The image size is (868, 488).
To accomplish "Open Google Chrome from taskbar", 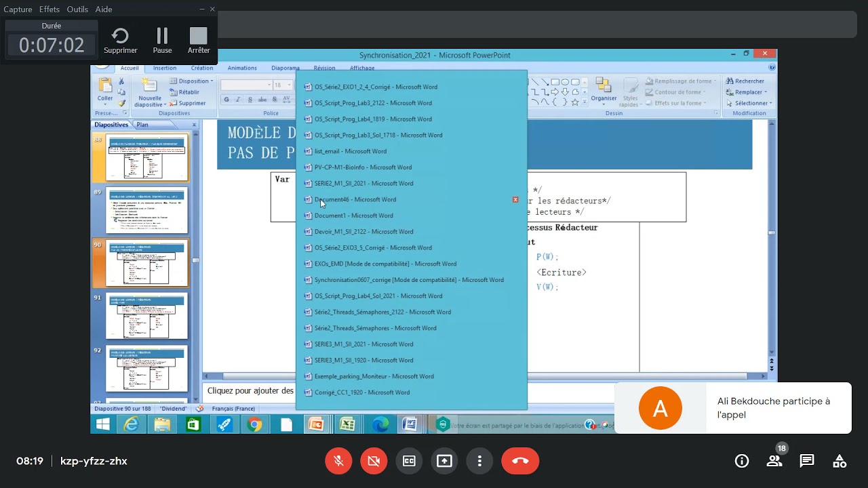I will point(255,424).
